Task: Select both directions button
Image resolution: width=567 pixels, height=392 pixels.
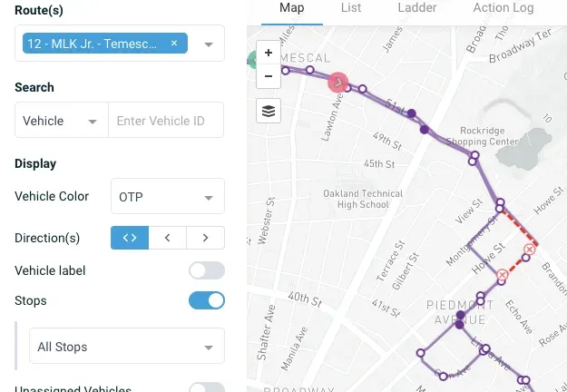Action: click(x=130, y=238)
